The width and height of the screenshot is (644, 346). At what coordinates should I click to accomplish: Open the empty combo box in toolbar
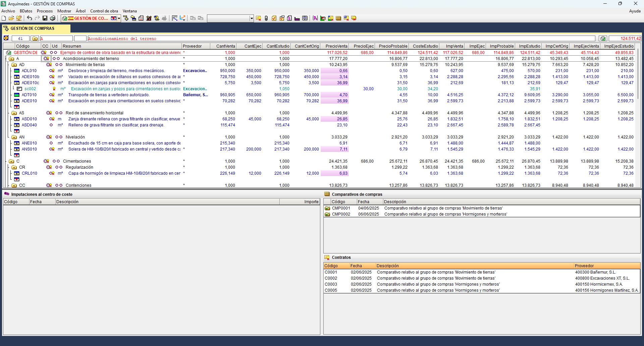[252, 18]
